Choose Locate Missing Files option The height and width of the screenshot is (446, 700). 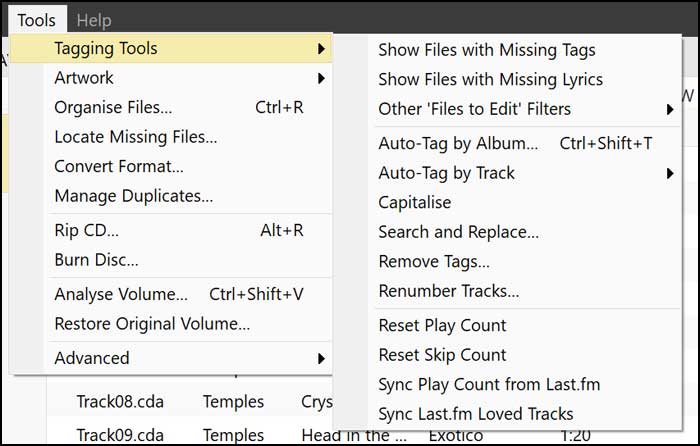click(135, 137)
